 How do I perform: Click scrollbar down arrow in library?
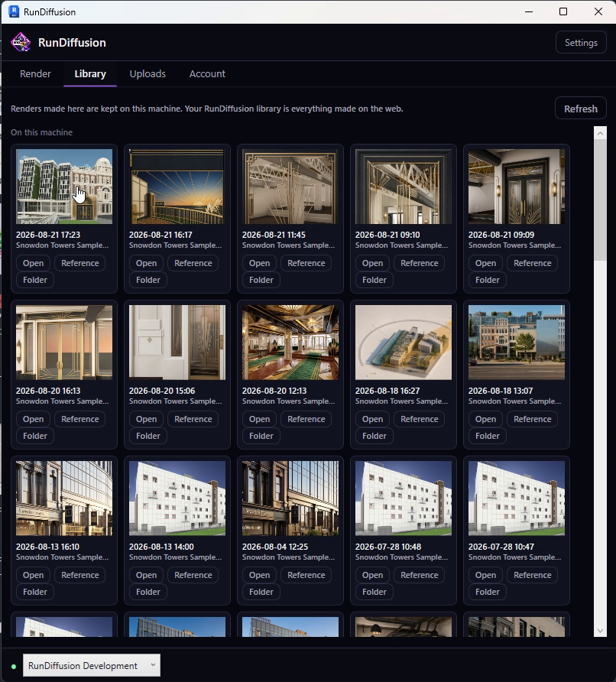600,630
